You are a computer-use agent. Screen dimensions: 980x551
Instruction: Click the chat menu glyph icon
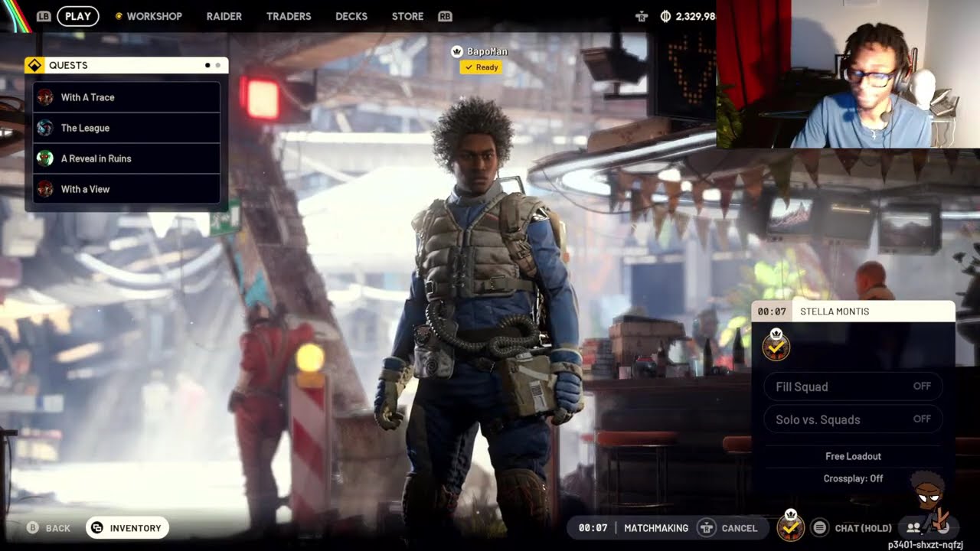tap(820, 527)
